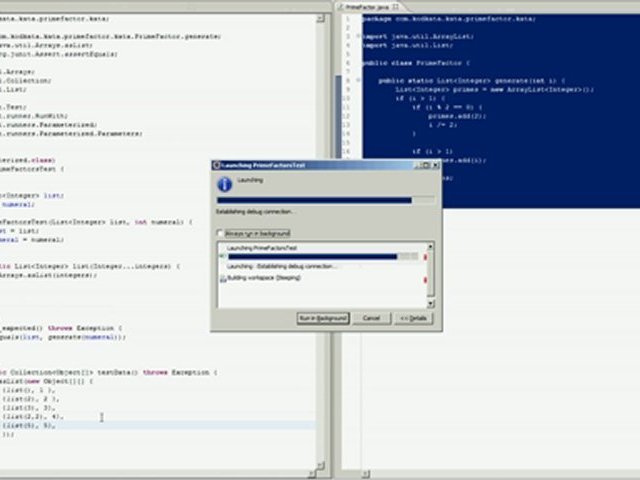Collapse the dialog using the Details button

click(413, 318)
